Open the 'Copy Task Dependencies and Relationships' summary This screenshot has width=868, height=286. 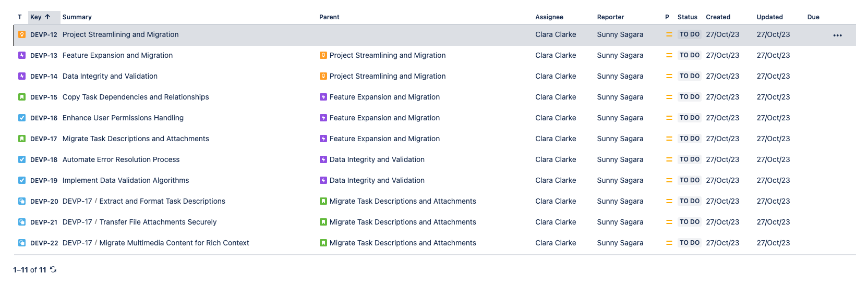point(136,97)
